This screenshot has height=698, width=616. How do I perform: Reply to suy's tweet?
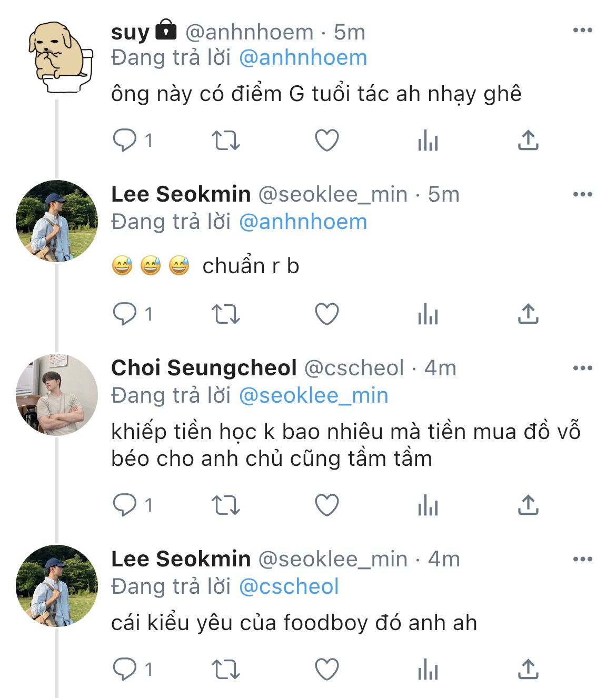point(125,141)
